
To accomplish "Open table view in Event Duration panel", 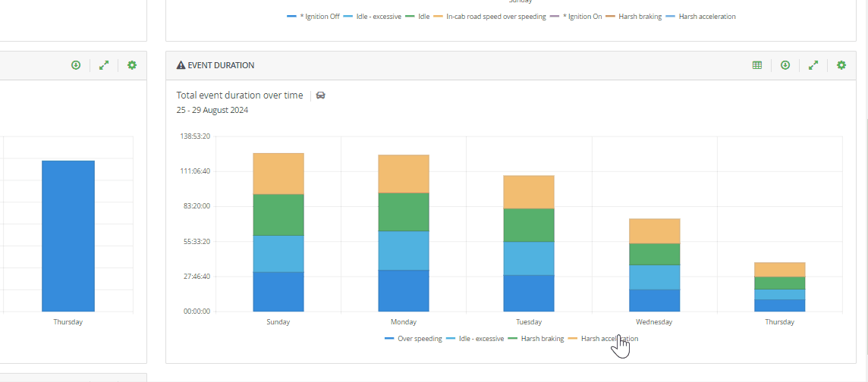I will pyautogui.click(x=756, y=65).
